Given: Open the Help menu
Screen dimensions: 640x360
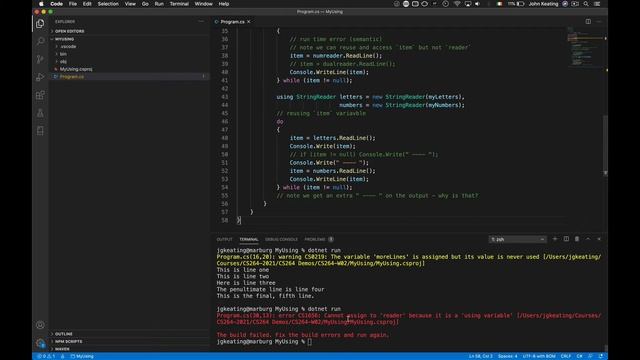Looking at the screenshot, I should (x=224, y=4).
